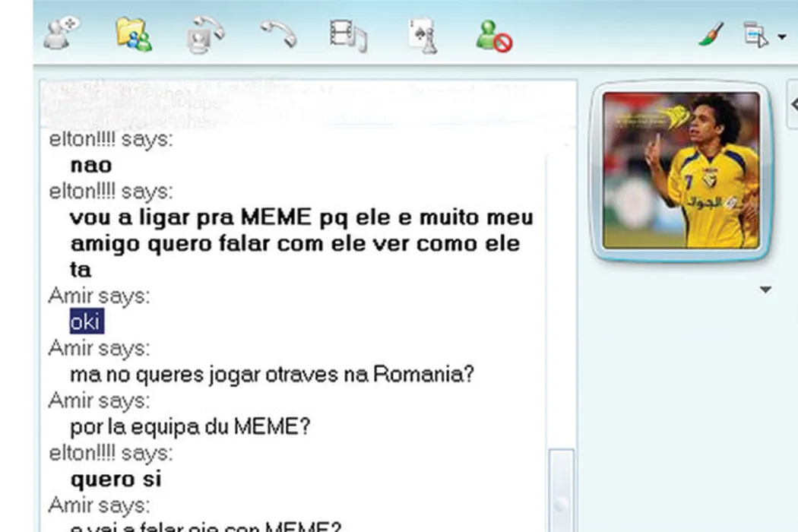
Task: Start a webcam video call
Action: point(205,35)
